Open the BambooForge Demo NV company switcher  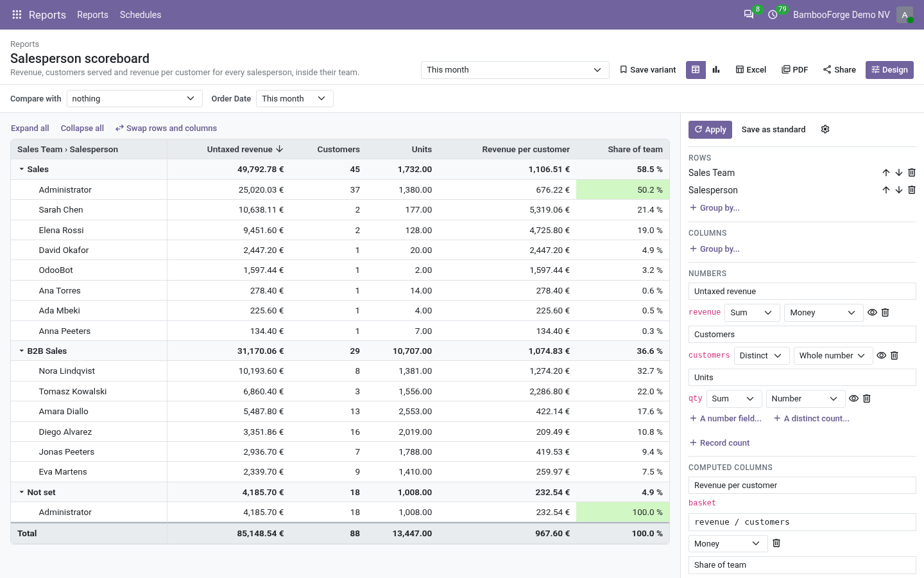click(x=841, y=15)
